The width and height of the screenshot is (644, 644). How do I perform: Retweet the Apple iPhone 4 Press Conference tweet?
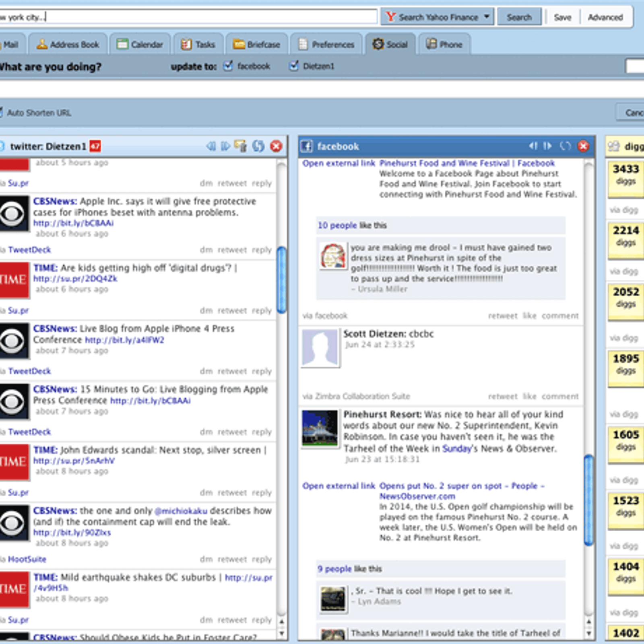(x=232, y=371)
